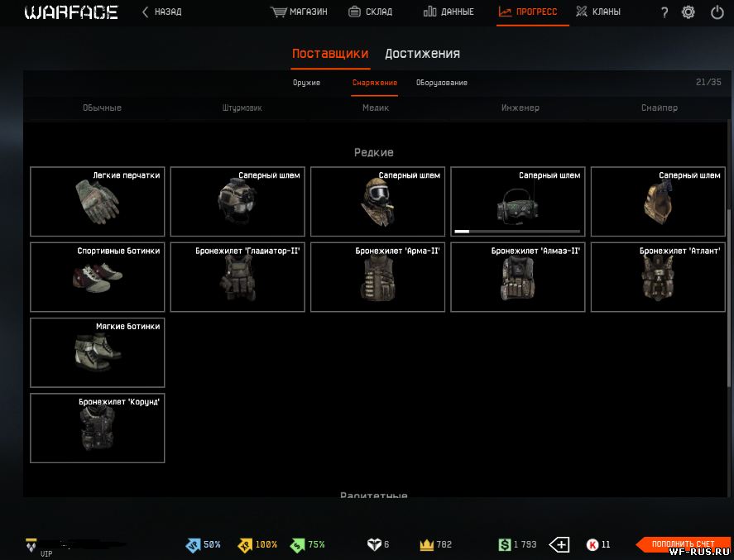
Task: Filter by the Обычные class tab
Action: pyautogui.click(x=102, y=108)
